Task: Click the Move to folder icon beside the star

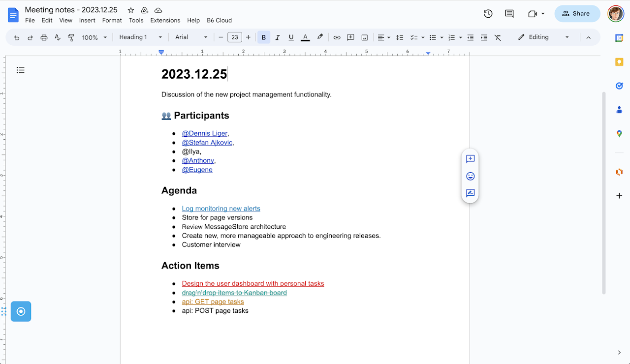Action: pyautogui.click(x=144, y=10)
